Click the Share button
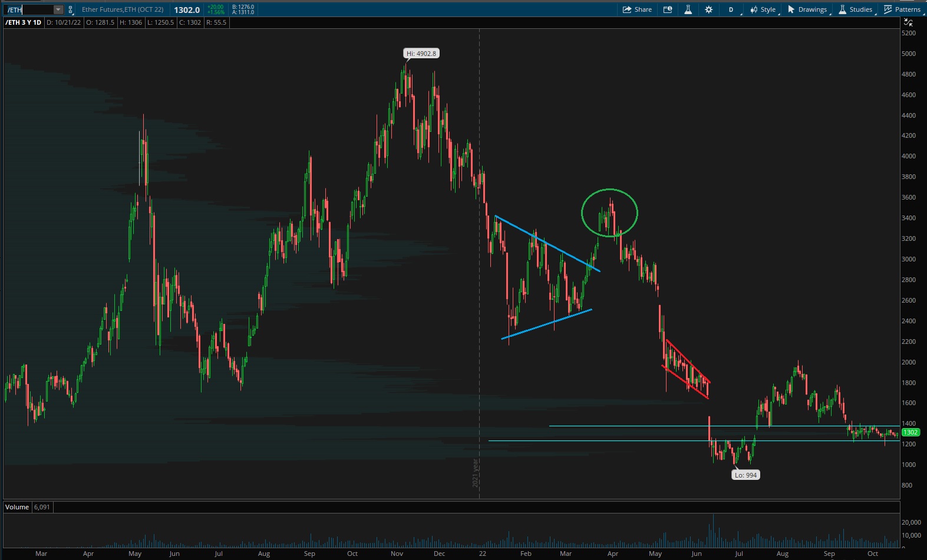This screenshot has height=560, width=927. pos(638,9)
